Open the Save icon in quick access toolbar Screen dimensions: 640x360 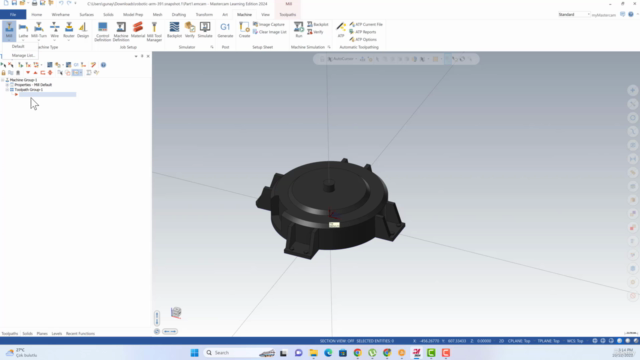pos(14,3)
